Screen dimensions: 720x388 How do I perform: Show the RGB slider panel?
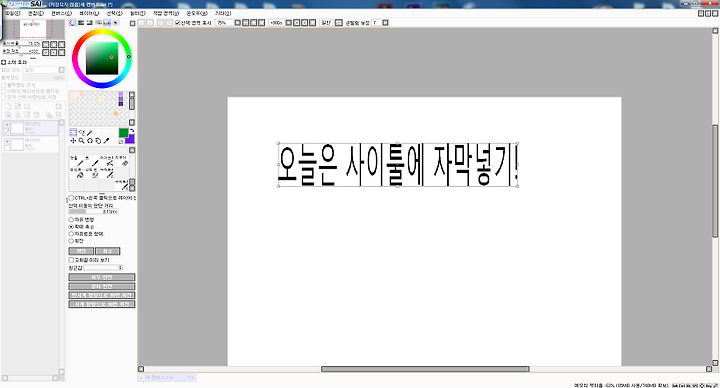click(x=81, y=22)
